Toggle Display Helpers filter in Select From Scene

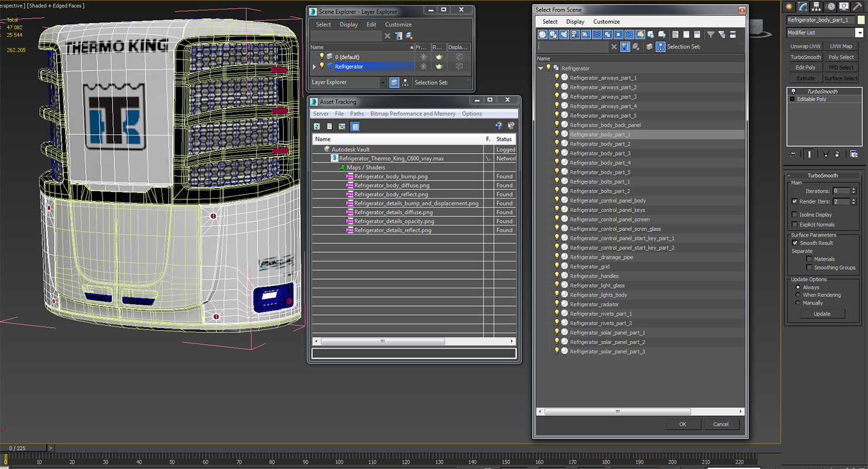tap(586, 35)
